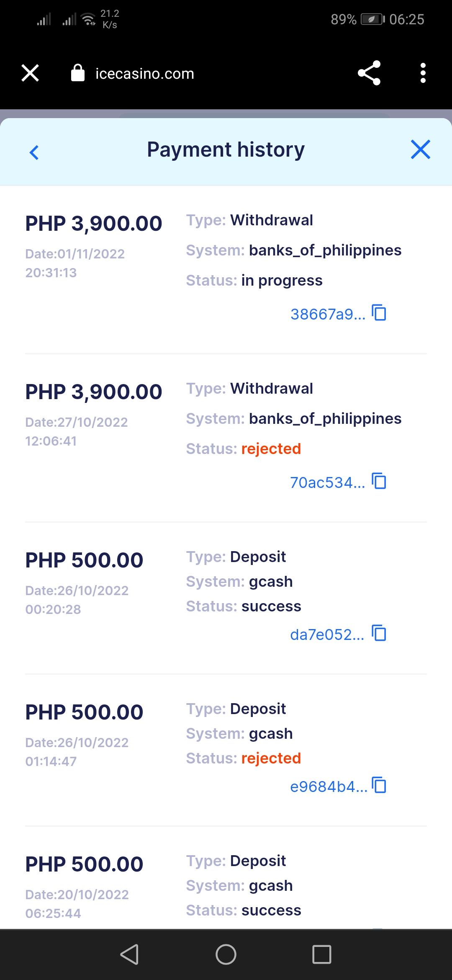Screen dimensions: 452x980
Task: Copy transaction ID 70ac534
Action: click(379, 482)
